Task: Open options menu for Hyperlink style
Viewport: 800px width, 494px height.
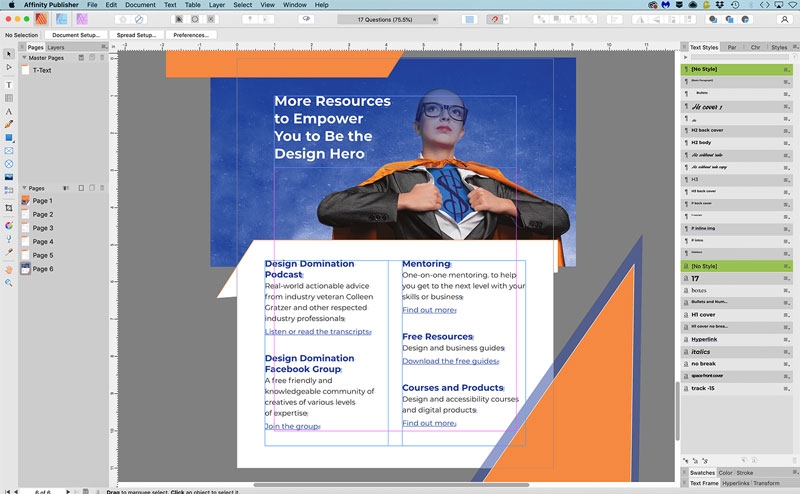Action: pos(788,340)
